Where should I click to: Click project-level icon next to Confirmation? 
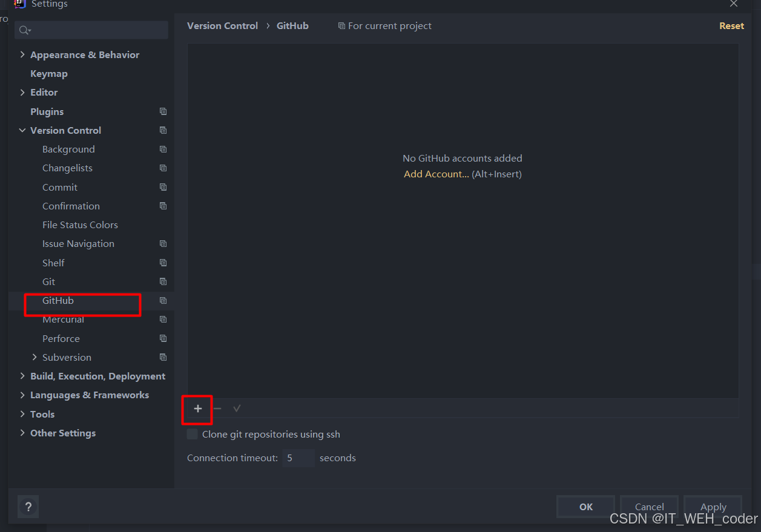[x=163, y=206]
